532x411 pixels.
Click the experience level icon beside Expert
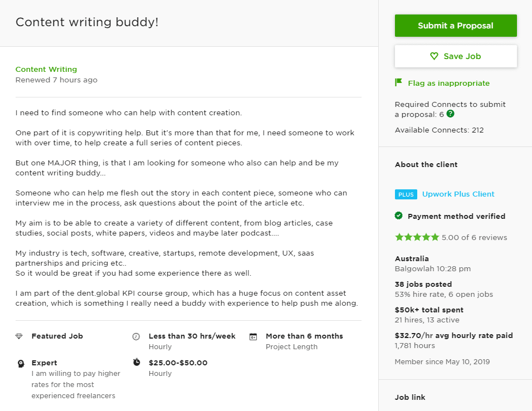(19, 363)
